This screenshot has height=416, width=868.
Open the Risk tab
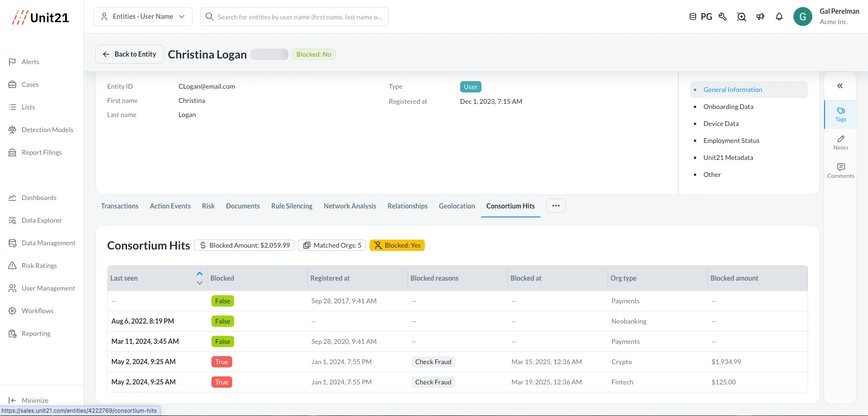pyautogui.click(x=208, y=206)
